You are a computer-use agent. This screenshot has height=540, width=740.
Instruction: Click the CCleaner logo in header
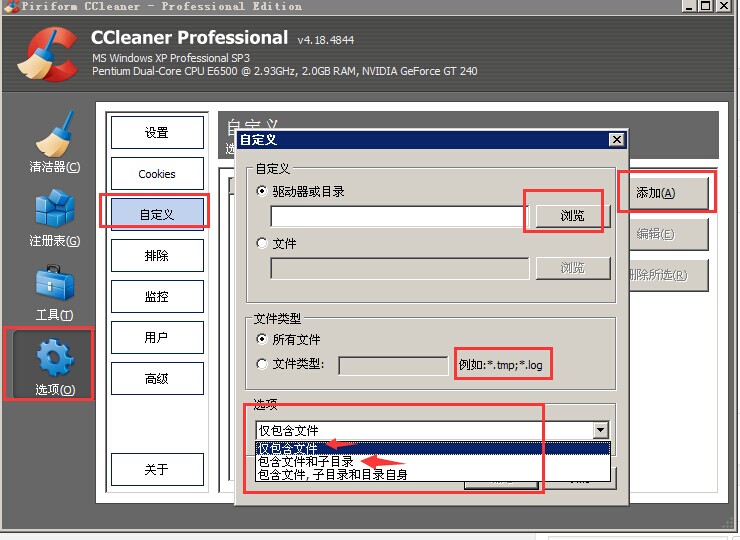pos(45,55)
